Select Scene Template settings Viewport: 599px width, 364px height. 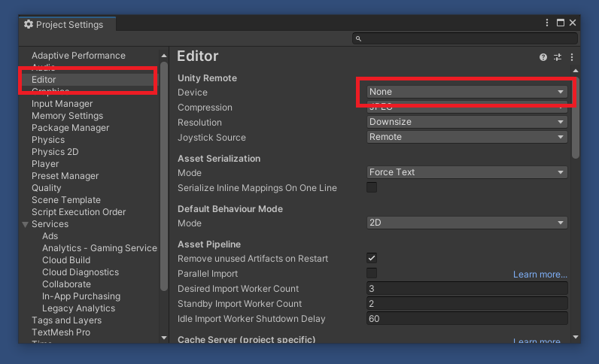click(x=66, y=200)
